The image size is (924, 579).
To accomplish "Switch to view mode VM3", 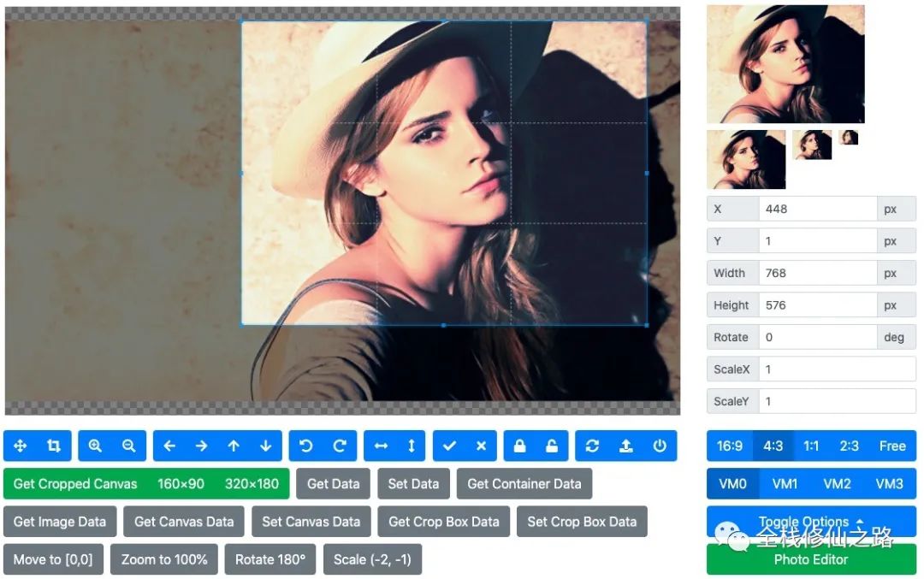I will coord(889,483).
